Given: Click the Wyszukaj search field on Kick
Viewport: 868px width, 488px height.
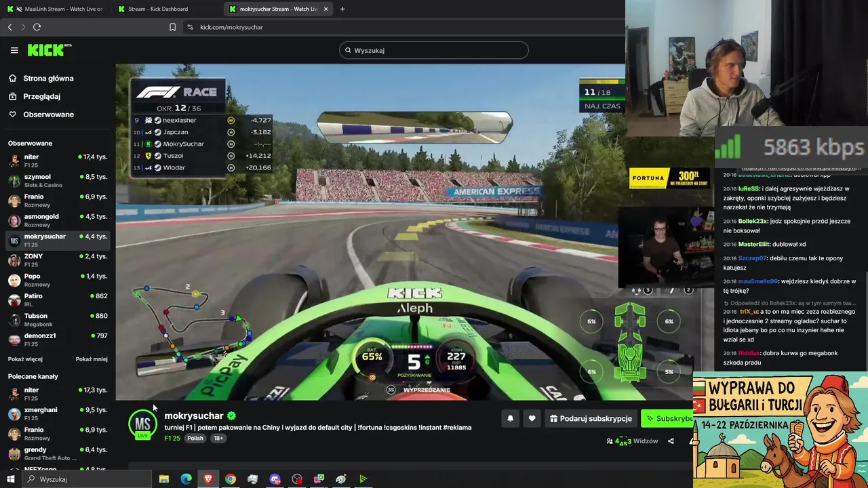Looking at the screenshot, I should coord(434,50).
